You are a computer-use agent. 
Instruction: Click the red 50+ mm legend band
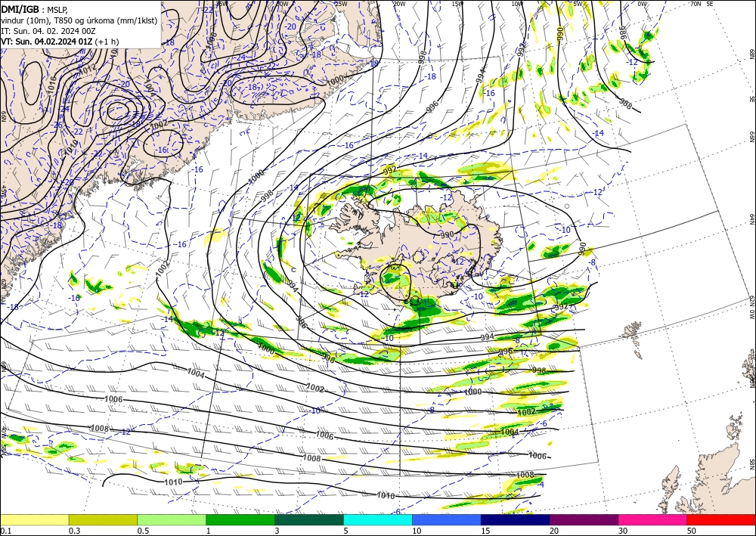[721, 519]
